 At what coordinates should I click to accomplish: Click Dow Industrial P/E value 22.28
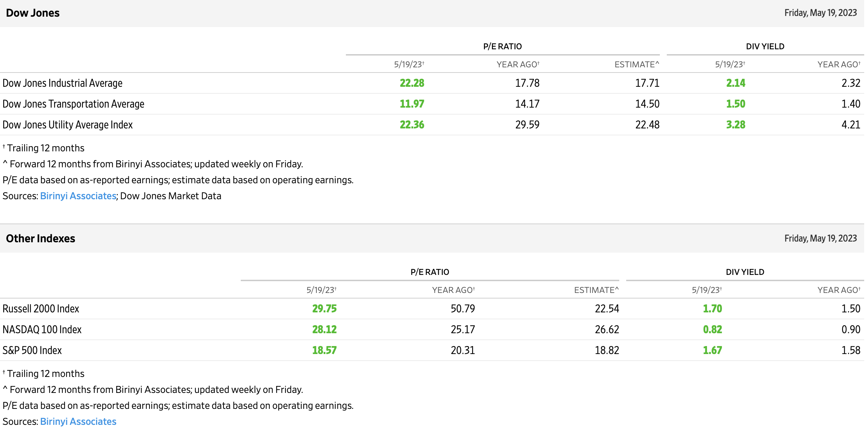(x=412, y=83)
